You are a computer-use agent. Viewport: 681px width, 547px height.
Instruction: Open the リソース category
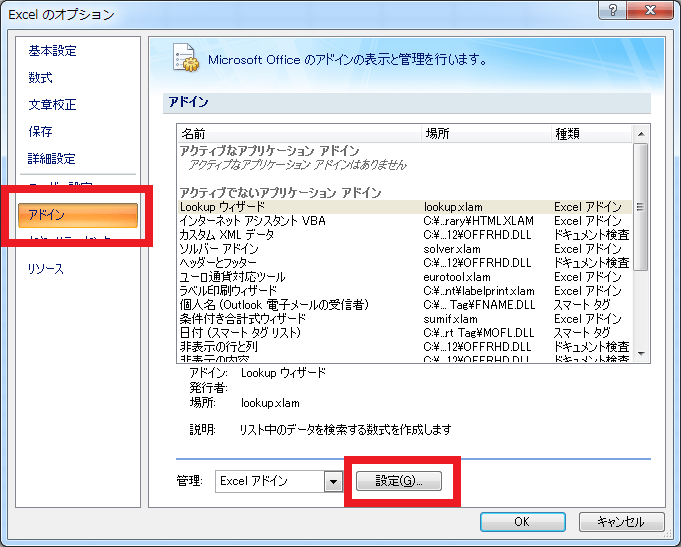tap(45, 269)
